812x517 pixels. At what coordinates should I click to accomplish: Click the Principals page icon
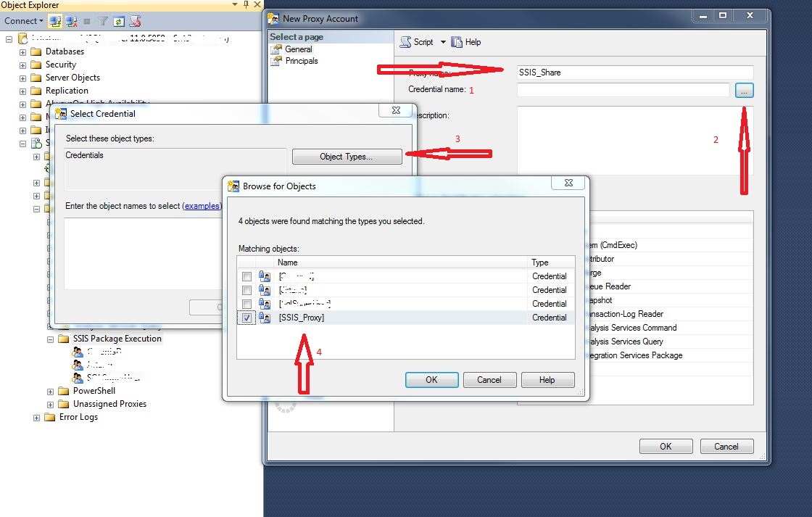(x=276, y=61)
